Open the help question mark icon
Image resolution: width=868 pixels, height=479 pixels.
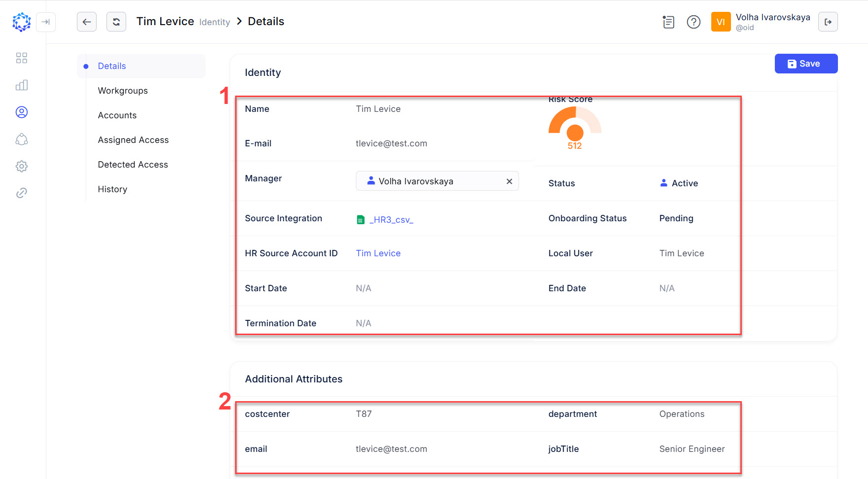(x=694, y=22)
